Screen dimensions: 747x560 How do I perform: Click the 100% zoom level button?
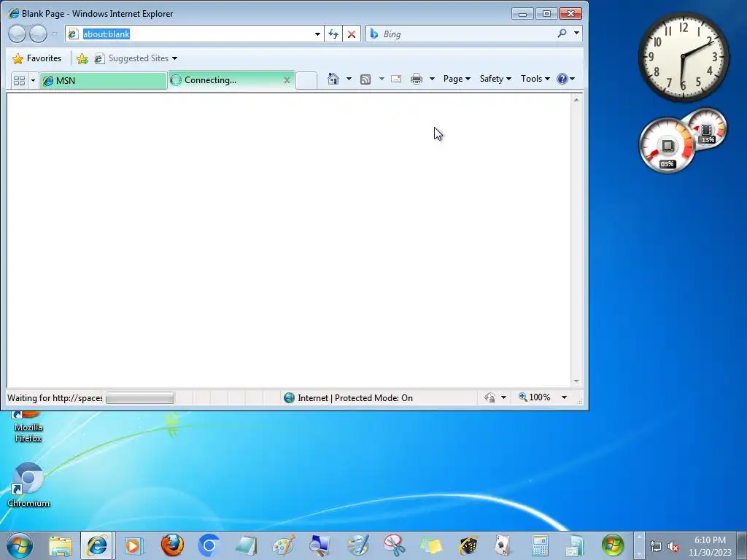pos(535,397)
